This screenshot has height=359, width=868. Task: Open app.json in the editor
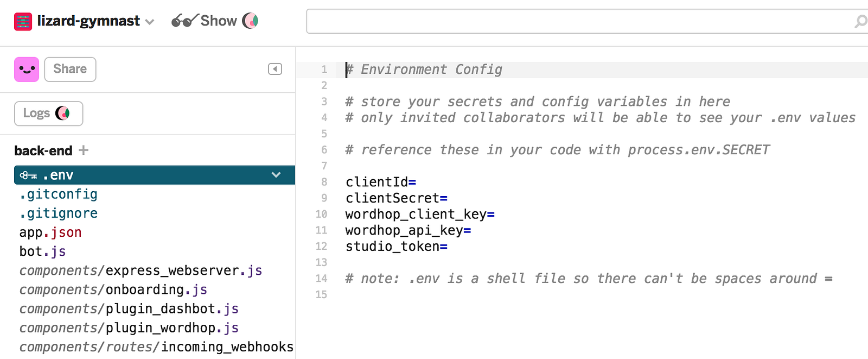(50, 232)
